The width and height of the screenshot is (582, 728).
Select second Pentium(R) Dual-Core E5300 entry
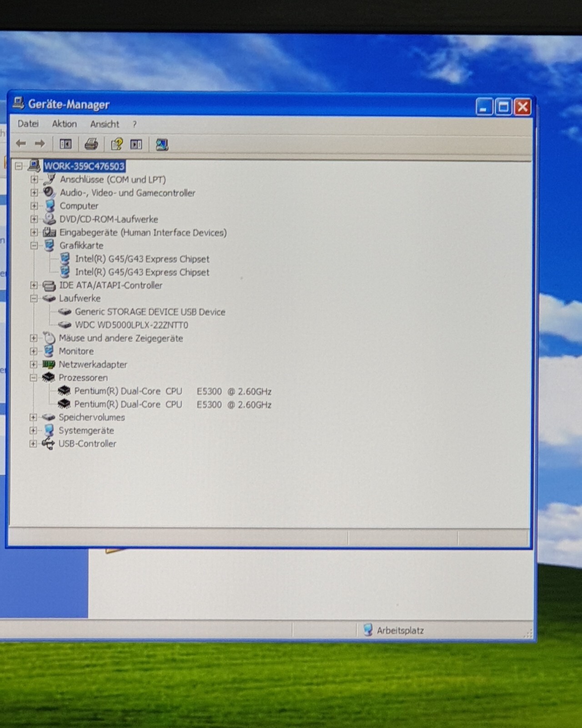pos(173,404)
